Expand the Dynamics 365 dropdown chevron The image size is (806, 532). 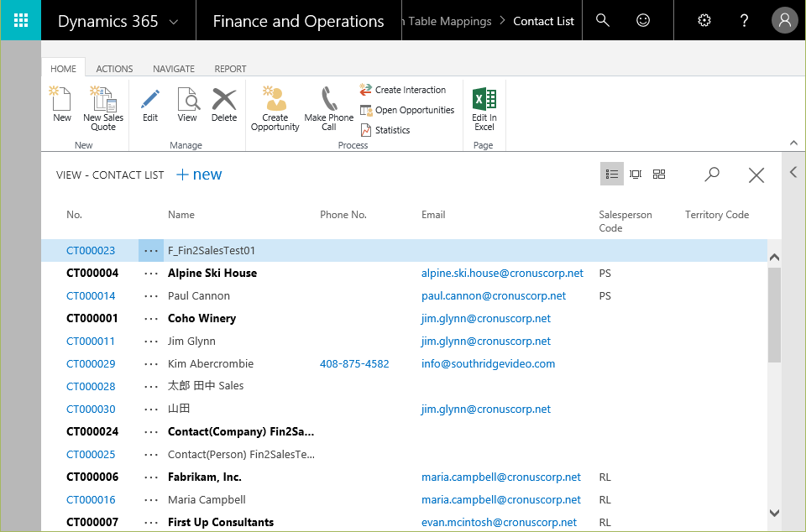click(x=174, y=22)
